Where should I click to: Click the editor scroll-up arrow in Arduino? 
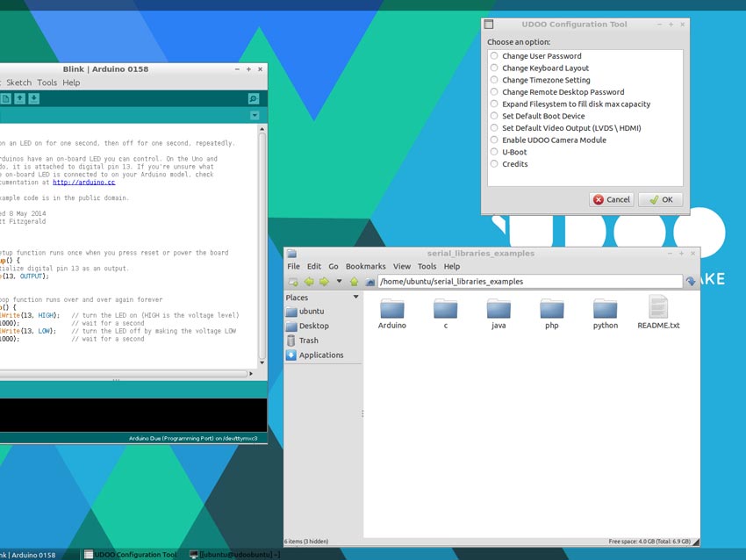click(262, 129)
